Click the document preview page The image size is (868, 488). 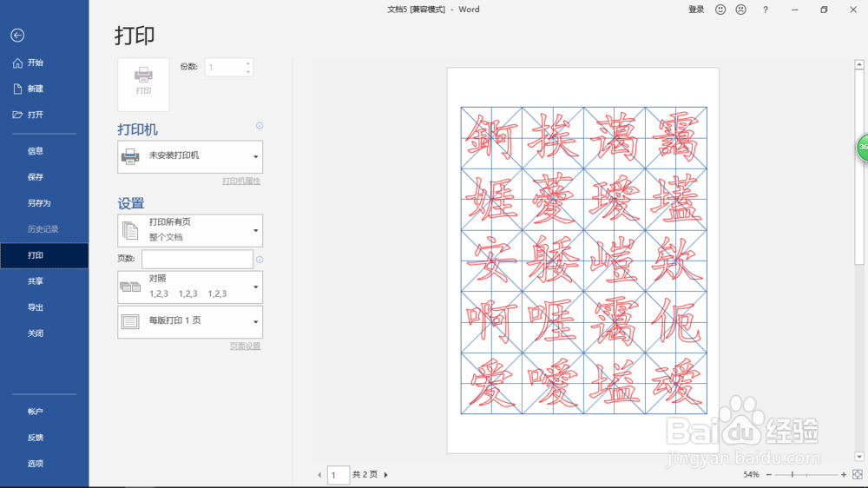[x=583, y=260]
